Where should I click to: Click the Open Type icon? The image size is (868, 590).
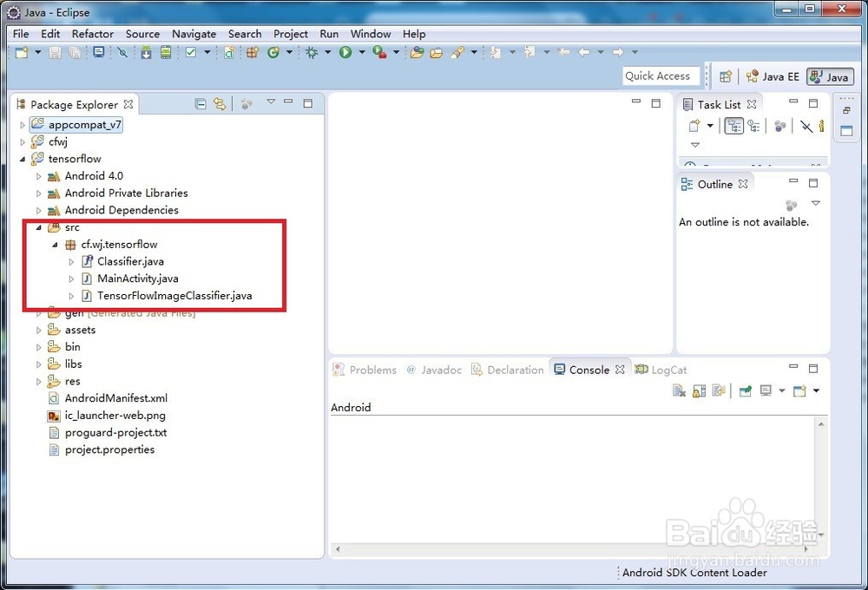[418, 53]
